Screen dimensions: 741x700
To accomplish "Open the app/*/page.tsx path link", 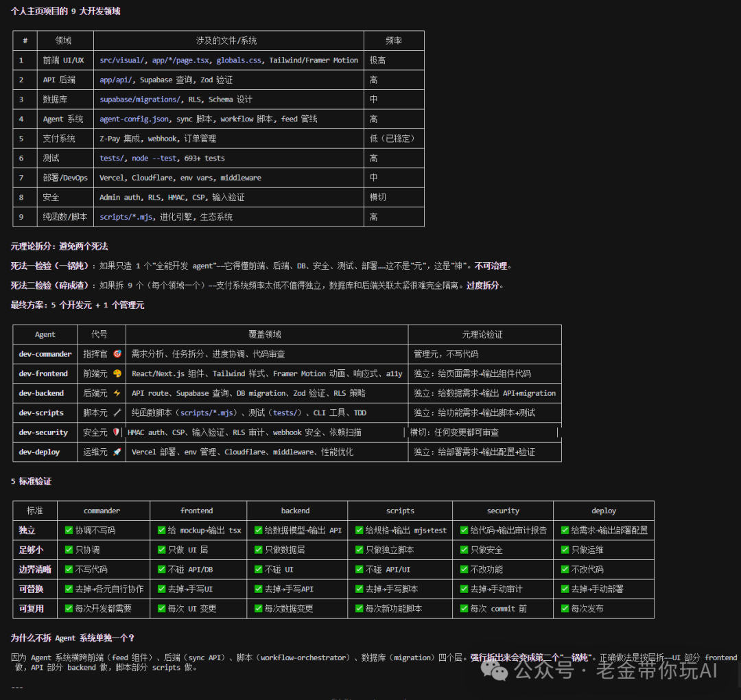I will coord(180,60).
